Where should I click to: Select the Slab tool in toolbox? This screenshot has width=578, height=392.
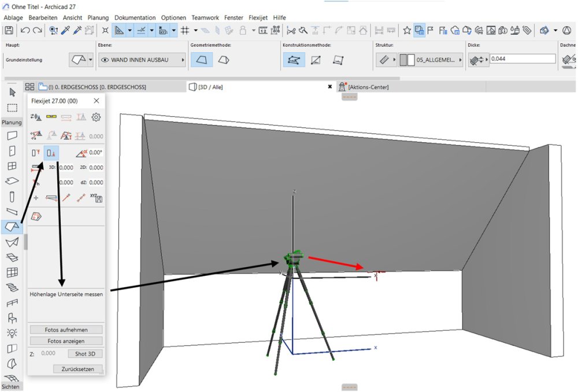12,181
